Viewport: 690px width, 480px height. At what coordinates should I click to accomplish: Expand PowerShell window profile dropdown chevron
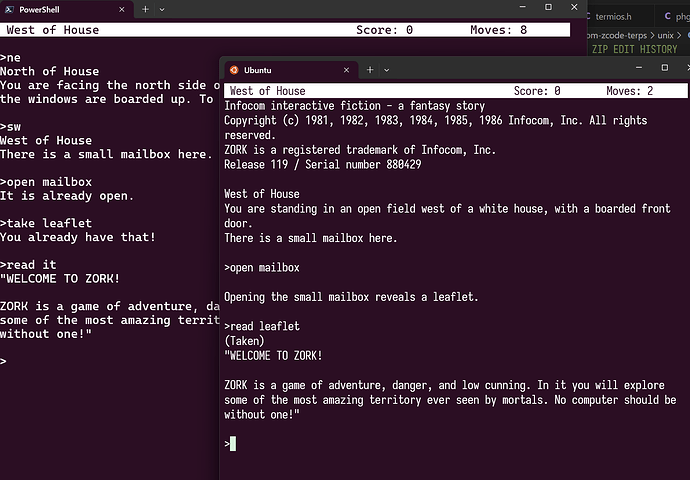162,10
